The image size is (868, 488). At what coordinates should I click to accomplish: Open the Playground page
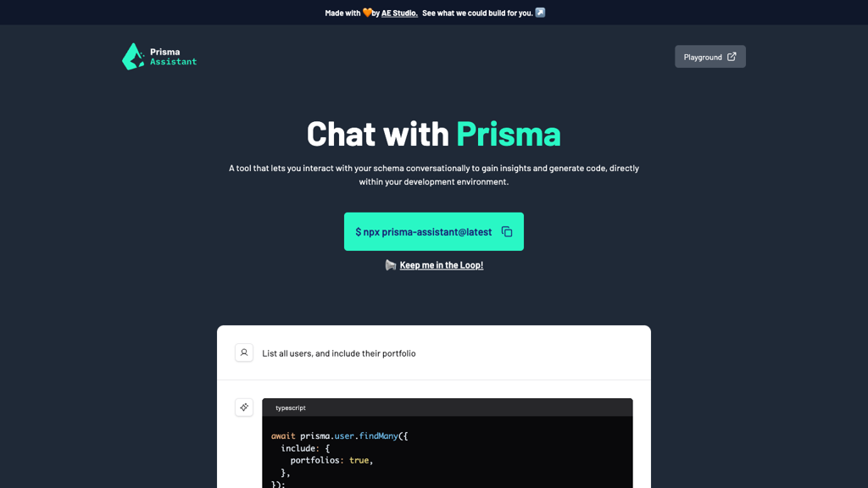(x=703, y=57)
